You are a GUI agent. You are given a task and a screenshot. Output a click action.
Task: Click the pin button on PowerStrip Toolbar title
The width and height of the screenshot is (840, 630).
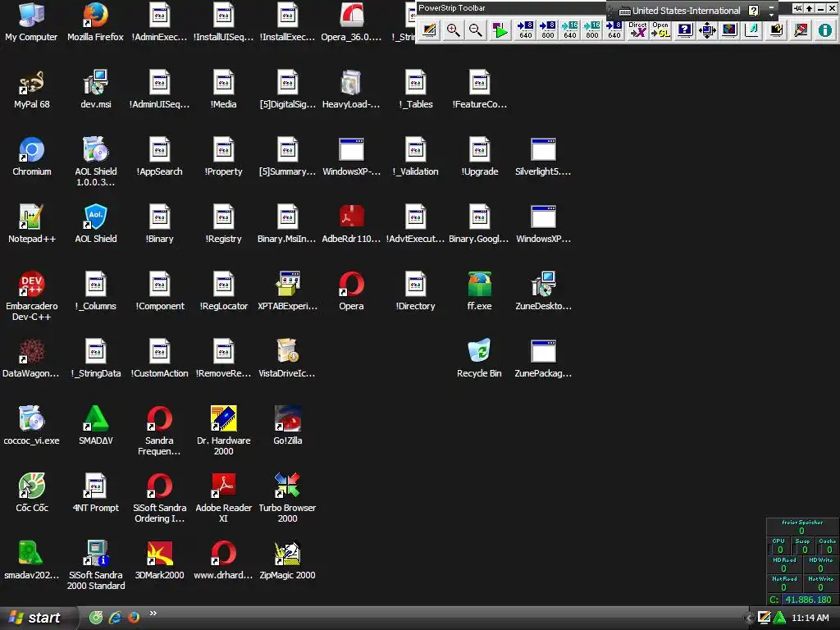click(x=797, y=8)
